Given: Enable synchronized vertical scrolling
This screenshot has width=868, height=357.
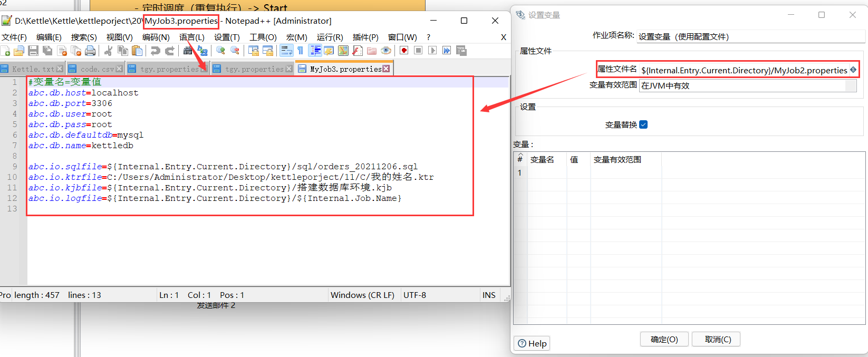Looking at the screenshot, I should pyautogui.click(x=254, y=51).
